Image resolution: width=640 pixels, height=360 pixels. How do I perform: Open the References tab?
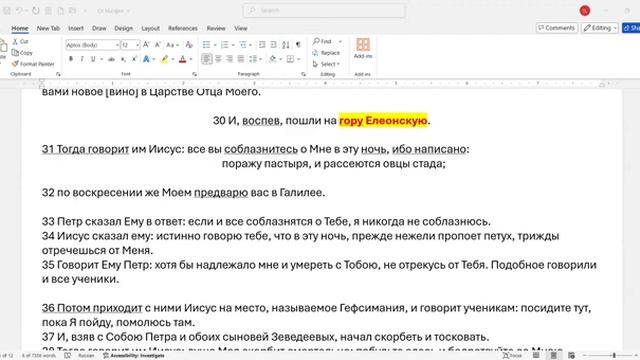[182, 28]
